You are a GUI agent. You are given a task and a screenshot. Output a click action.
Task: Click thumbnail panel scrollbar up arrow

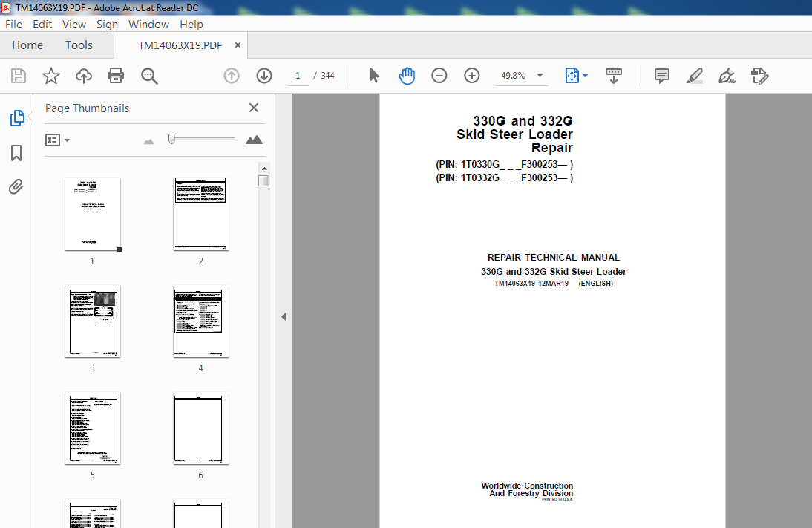coord(264,169)
